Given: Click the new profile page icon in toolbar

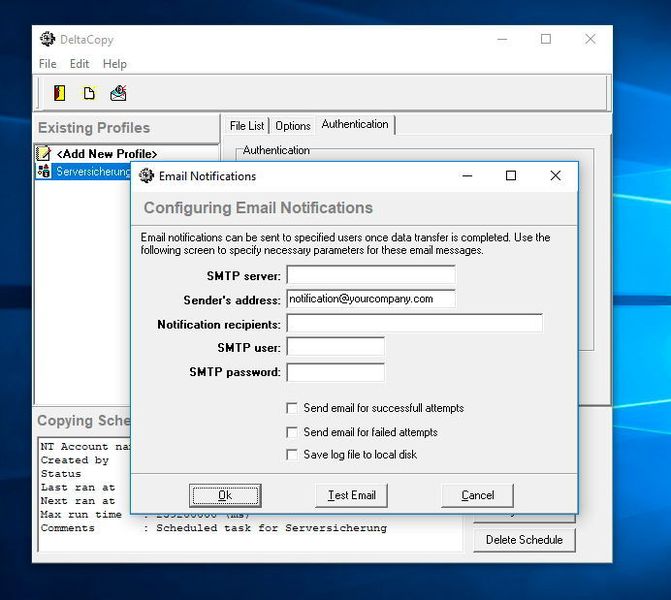Looking at the screenshot, I should [89, 93].
